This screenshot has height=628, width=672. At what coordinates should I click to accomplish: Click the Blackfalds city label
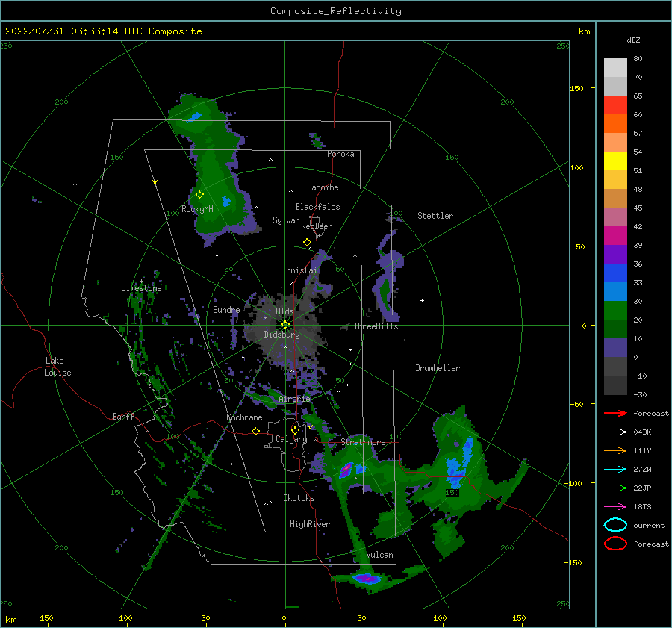[317, 207]
